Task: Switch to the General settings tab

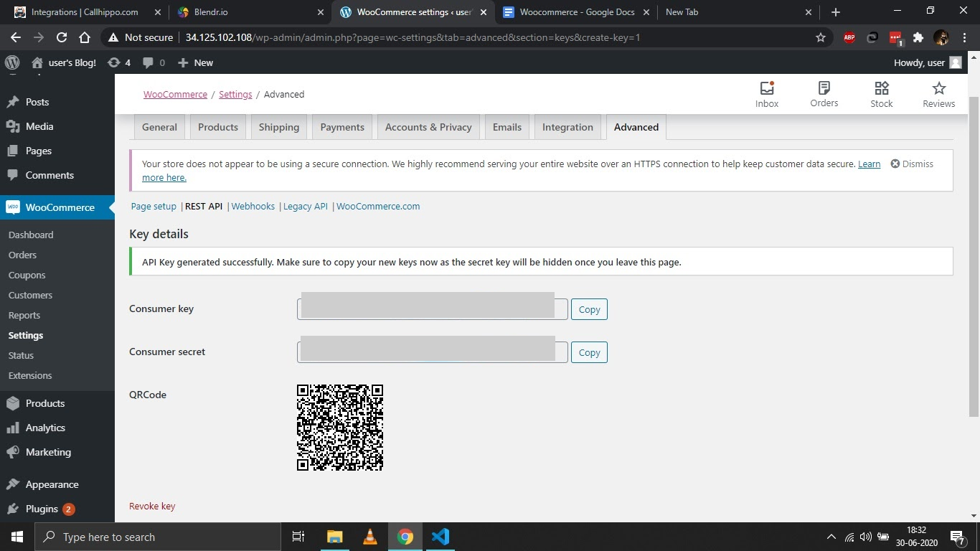Action: tap(159, 127)
